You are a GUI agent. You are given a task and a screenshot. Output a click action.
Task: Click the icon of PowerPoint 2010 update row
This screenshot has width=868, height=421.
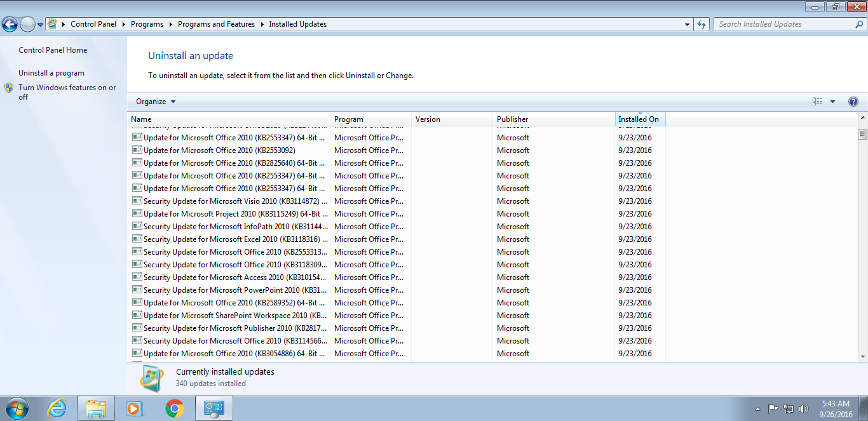(x=137, y=290)
